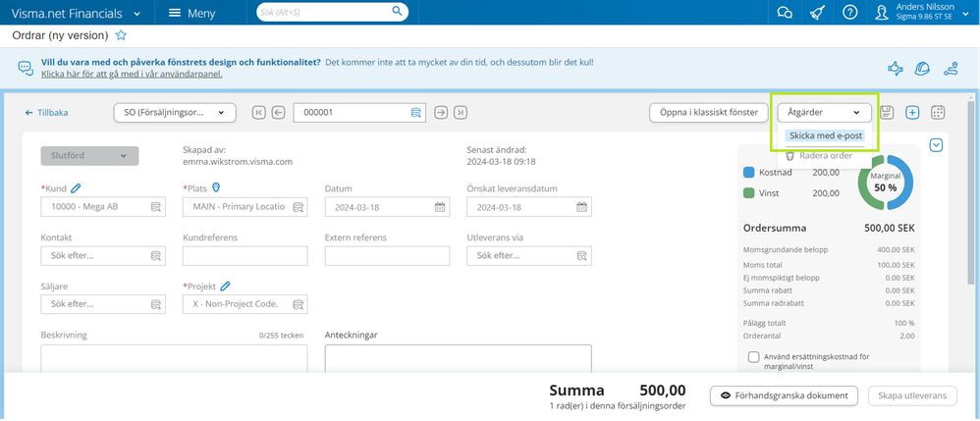Image resolution: width=980 pixels, height=421 pixels.
Task: Click the Kundreferens input field
Action: coord(245,256)
